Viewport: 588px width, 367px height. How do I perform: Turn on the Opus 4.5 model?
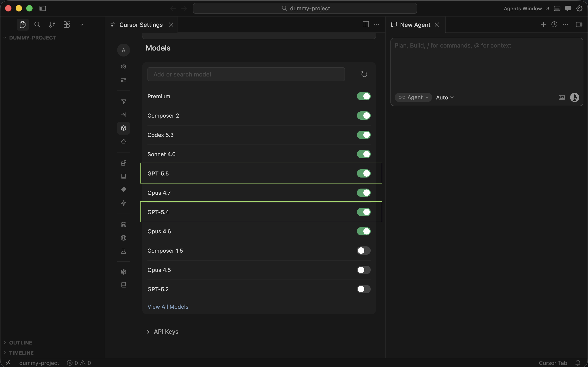tap(364, 270)
